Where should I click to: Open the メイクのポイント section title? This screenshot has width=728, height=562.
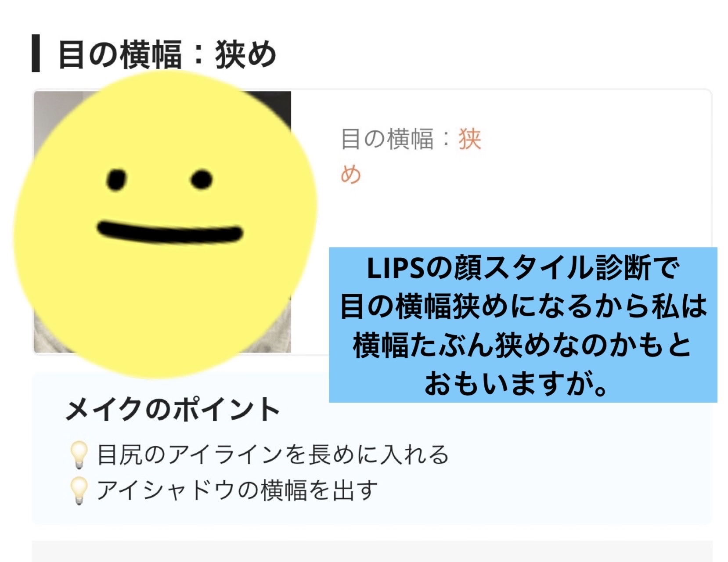coord(173,409)
